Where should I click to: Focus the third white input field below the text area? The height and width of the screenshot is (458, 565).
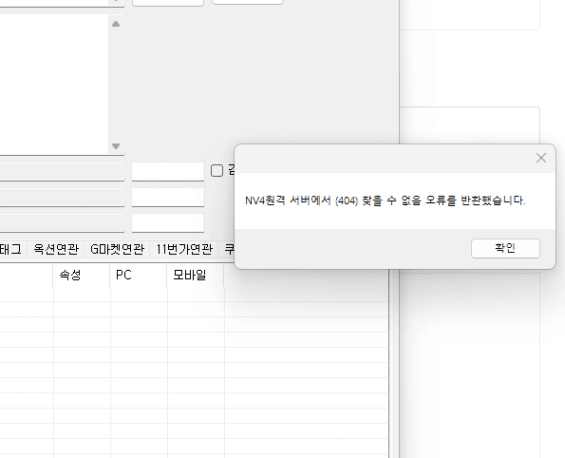(168, 223)
